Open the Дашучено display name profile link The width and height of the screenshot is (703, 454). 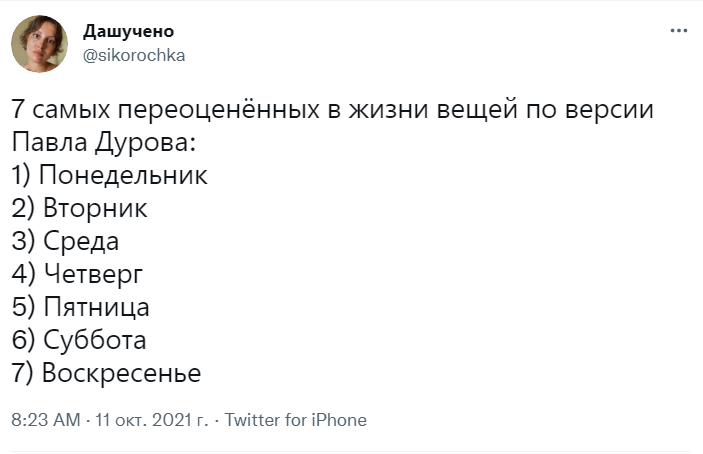click(x=128, y=32)
